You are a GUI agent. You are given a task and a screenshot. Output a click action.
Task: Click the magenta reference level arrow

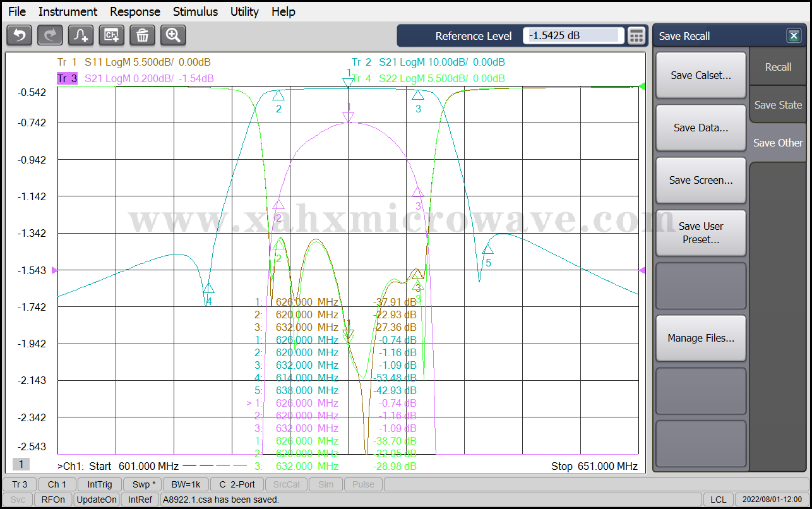(x=54, y=270)
